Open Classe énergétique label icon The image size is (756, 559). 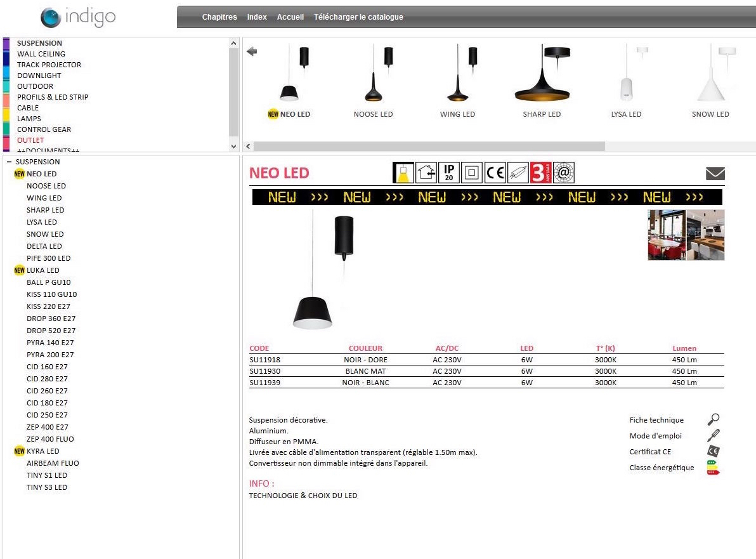point(713,468)
